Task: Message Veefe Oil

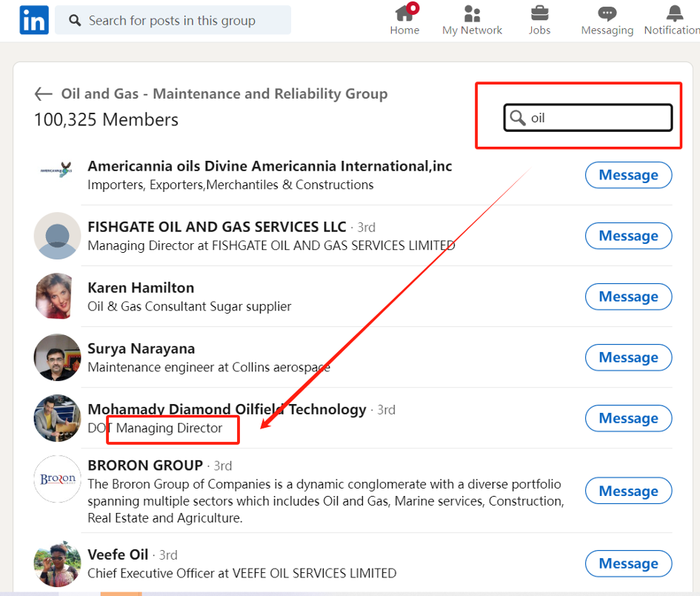Action: click(628, 563)
